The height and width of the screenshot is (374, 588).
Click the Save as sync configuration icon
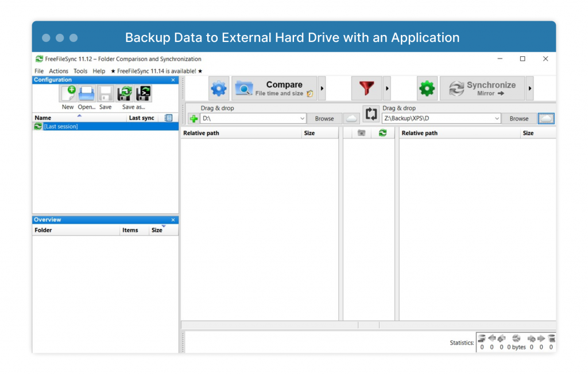[124, 93]
